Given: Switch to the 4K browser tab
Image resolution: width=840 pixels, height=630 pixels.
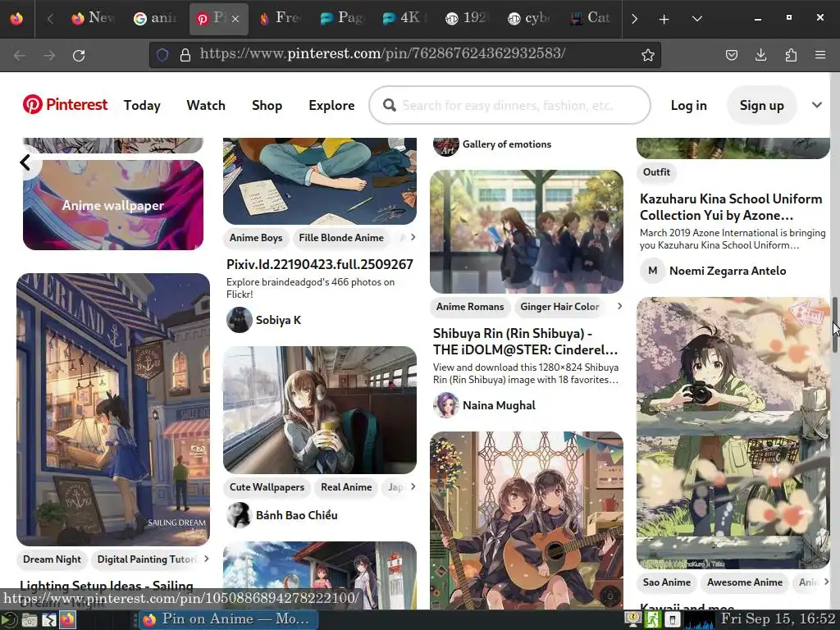Looking at the screenshot, I should (407, 19).
